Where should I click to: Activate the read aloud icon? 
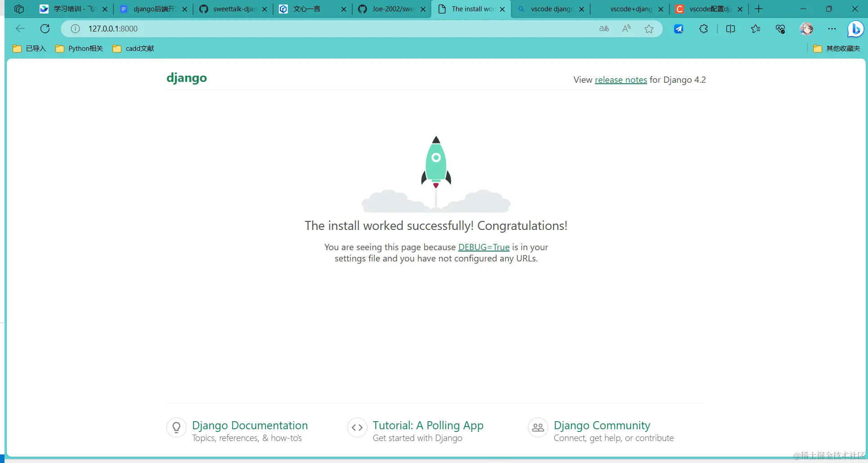pos(626,29)
